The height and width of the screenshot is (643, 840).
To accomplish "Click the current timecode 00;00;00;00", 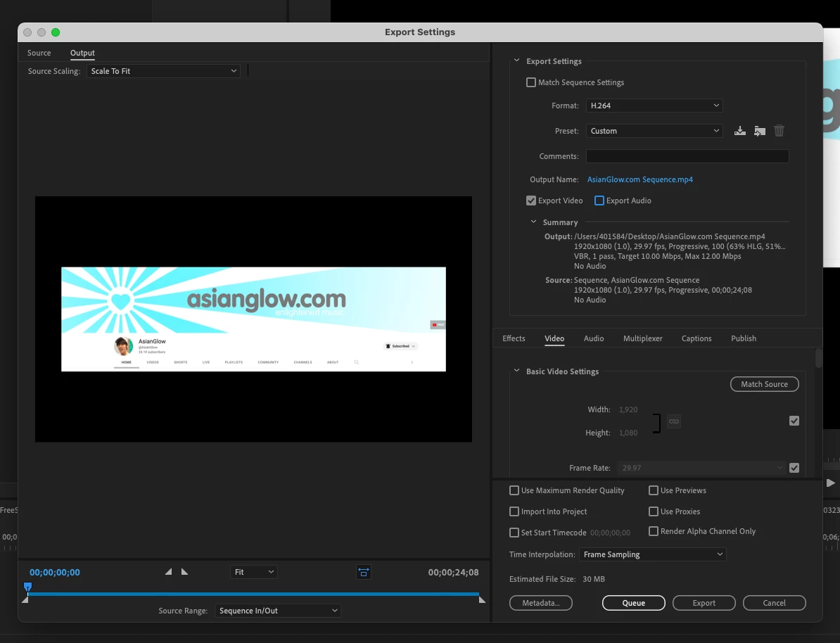I will coord(55,572).
